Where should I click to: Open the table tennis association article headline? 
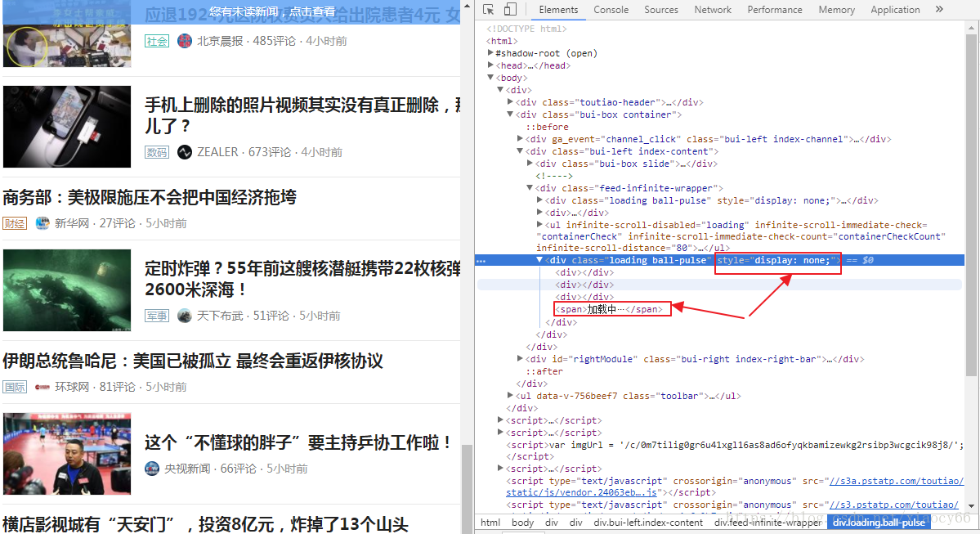coord(298,442)
